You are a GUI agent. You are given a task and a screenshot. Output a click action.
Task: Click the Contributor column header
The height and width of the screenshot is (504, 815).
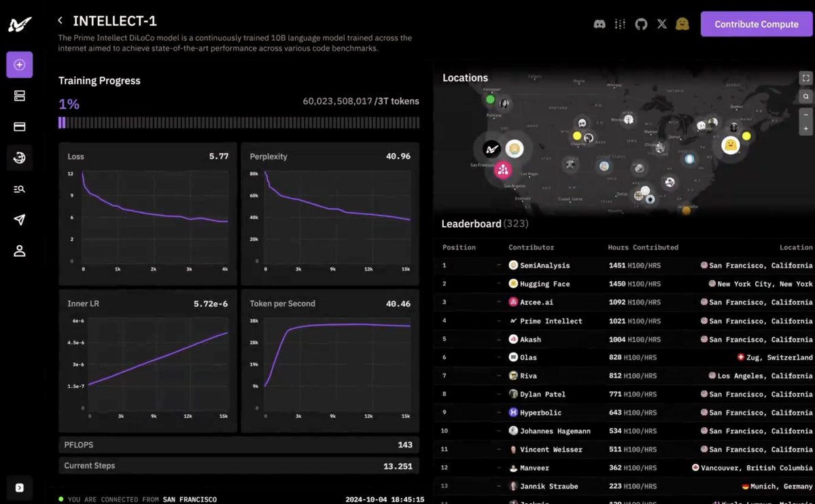531,247
